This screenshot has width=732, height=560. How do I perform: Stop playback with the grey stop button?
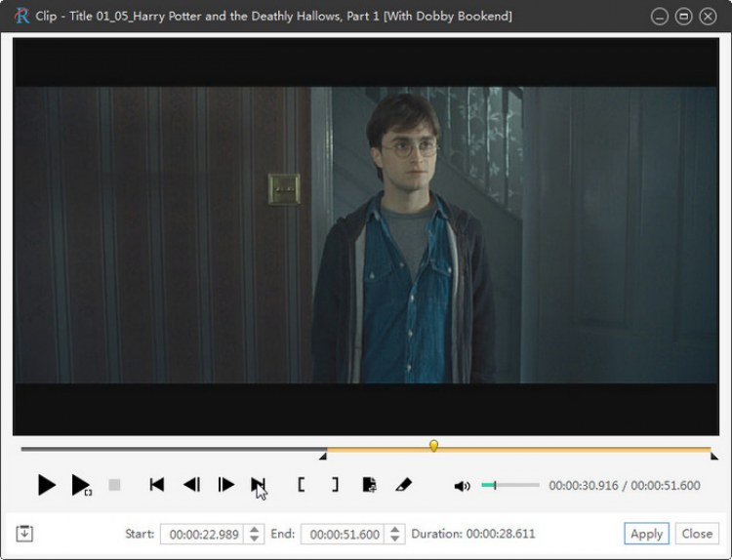114,485
